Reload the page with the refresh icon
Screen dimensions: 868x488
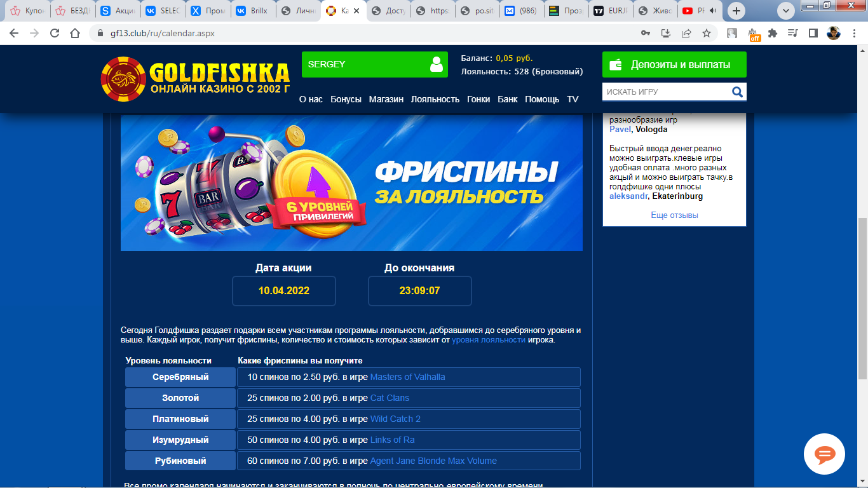54,33
